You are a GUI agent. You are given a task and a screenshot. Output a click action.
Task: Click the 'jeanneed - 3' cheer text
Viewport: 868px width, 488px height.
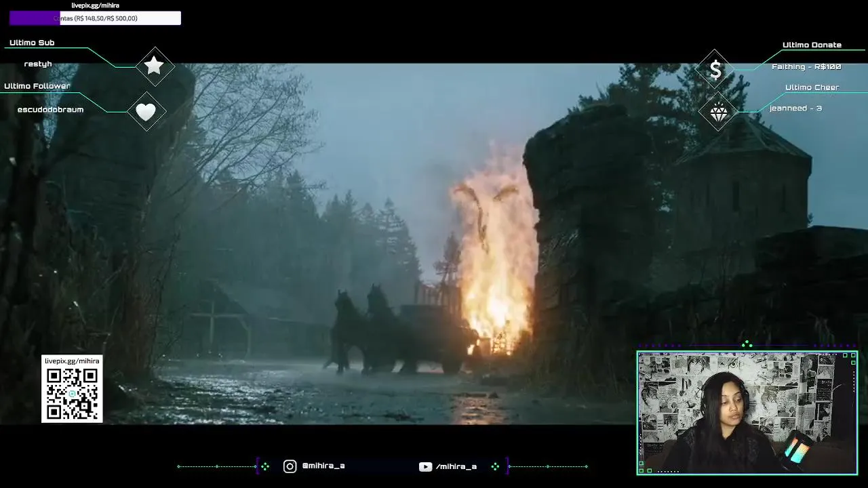pyautogui.click(x=795, y=108)
